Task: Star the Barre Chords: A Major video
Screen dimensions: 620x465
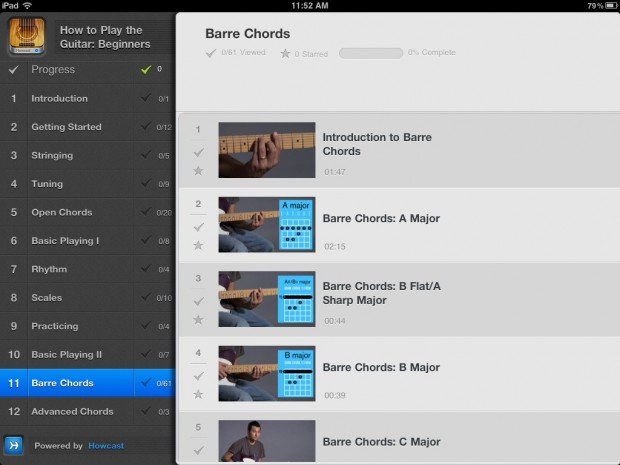Action: 198,245
